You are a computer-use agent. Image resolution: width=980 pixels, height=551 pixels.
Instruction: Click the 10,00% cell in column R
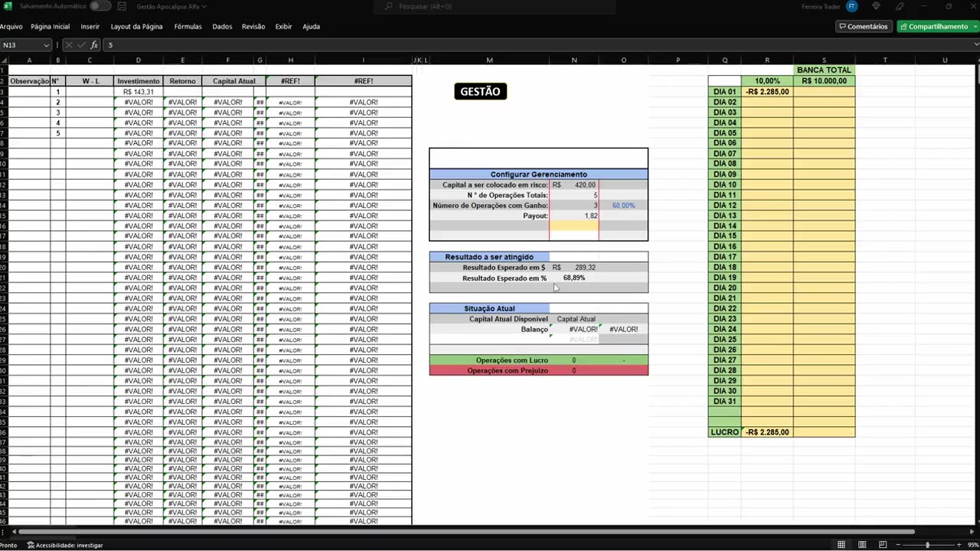767,81
